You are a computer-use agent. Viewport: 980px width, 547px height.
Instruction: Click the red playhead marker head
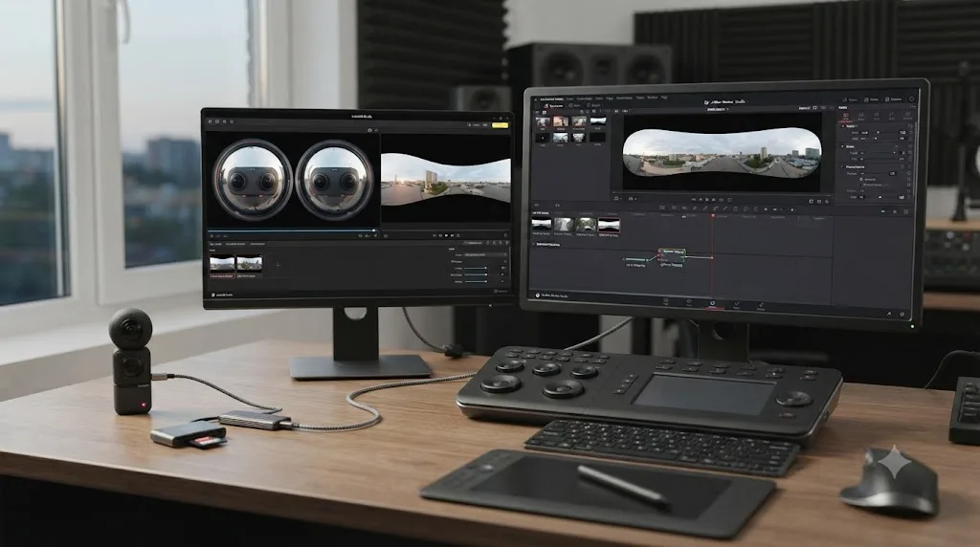coord(713,215)
